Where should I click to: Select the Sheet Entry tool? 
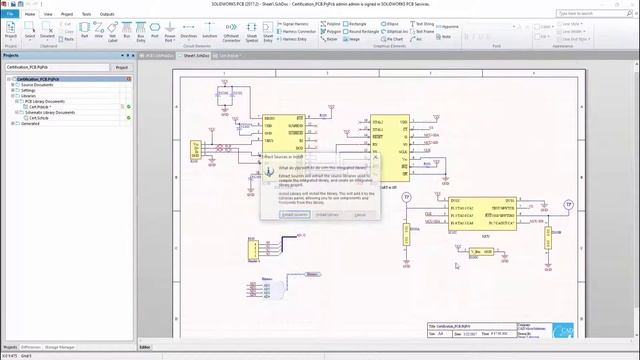pyautogui.click(x=268, y=32)
